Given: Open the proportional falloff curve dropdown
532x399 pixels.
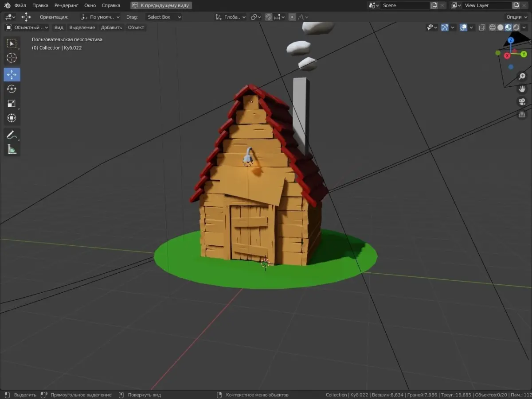Looking at the screenshot, I should pyautogui.click(x=303, y=17).
